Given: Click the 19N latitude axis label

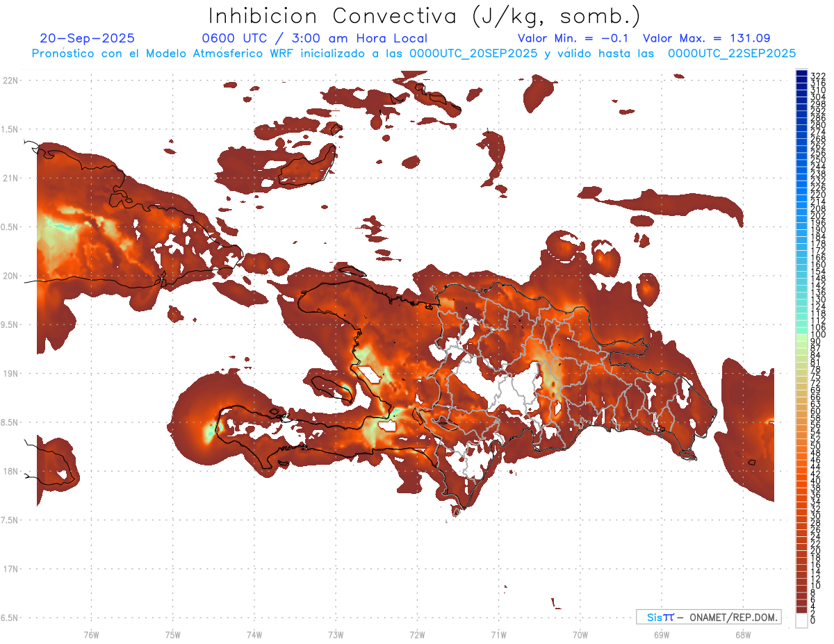Looking at the screenshot, I should point(10,373).
